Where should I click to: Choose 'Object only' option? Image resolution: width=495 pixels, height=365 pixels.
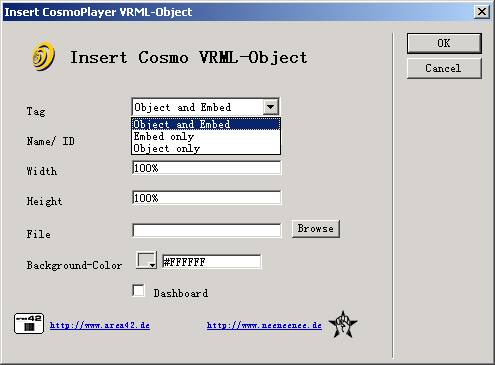coord(206,148)
